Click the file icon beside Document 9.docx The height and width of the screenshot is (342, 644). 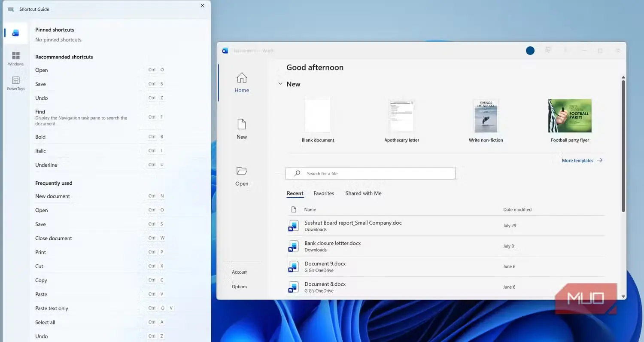pyautogui.click(x=294, y=267)
